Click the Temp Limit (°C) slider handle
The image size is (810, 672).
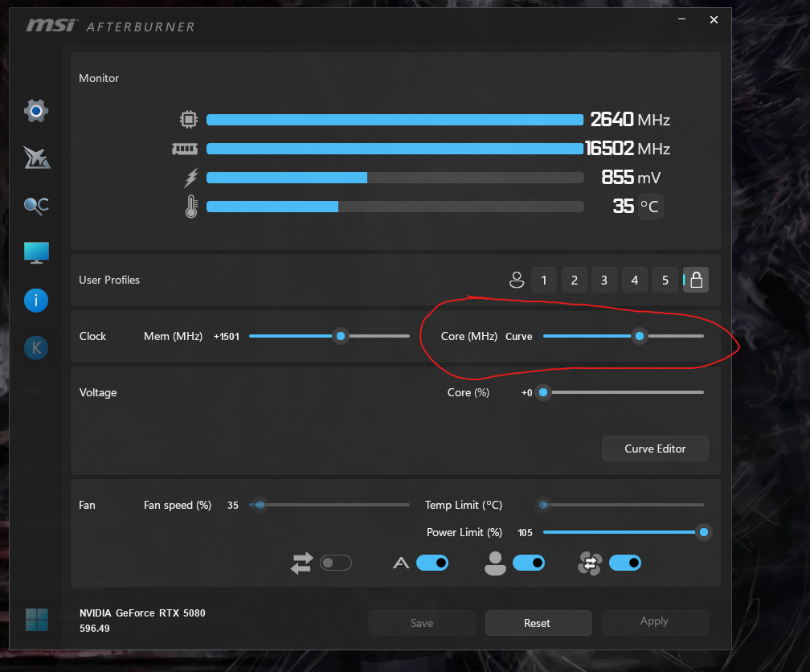click(543, 505)
